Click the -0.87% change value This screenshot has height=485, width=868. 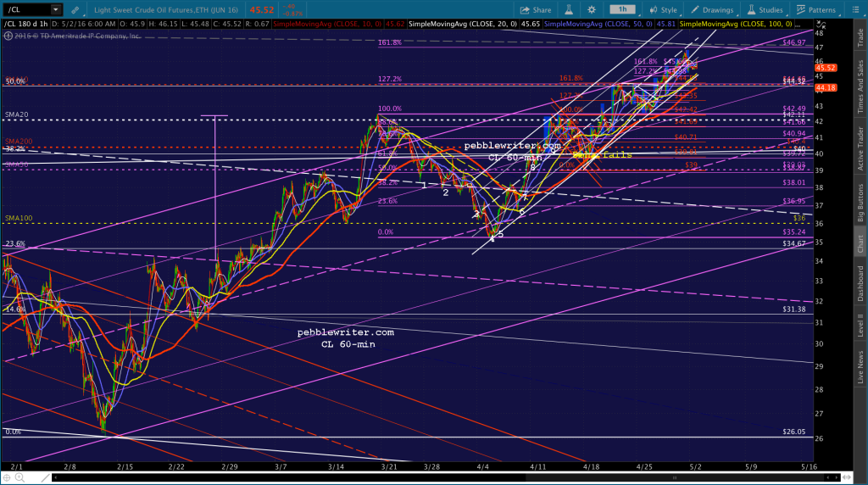[x=292, y=14]
